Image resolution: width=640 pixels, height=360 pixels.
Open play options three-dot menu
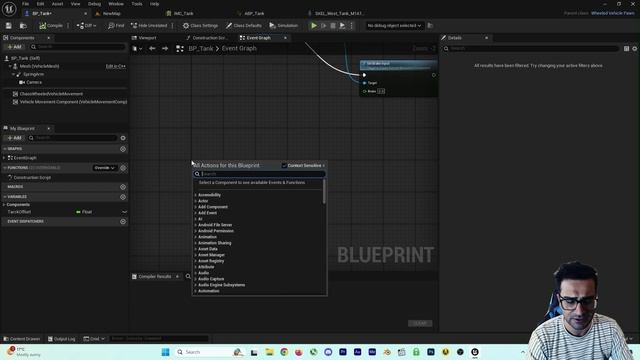[351, 26]
